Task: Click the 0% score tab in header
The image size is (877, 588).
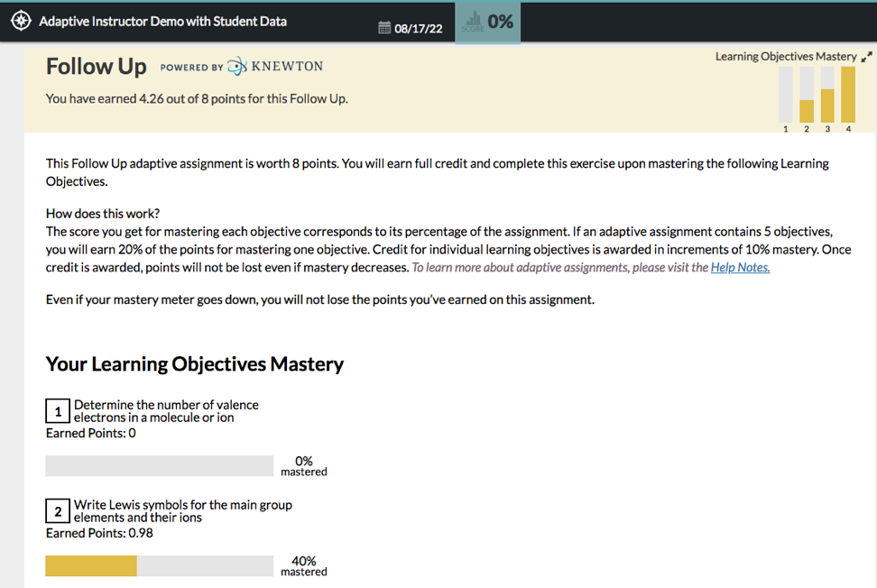Action: click(488, 23)
